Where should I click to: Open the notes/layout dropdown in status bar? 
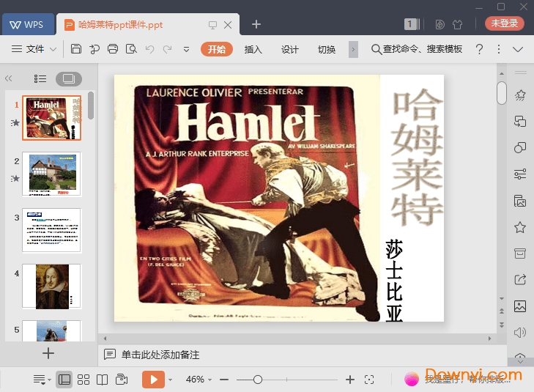pyautogui.click(x=42, y=379)
